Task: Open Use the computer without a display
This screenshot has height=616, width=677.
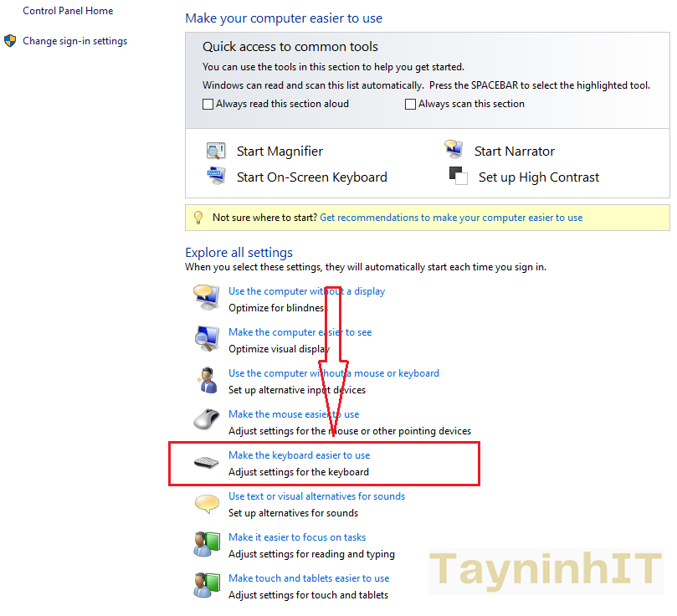Action: [306, 291]
